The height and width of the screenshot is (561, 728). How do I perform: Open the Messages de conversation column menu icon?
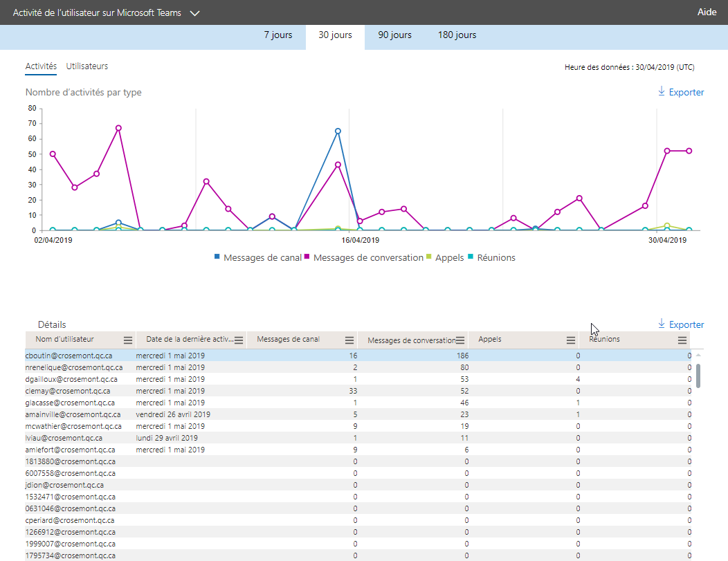460,340
